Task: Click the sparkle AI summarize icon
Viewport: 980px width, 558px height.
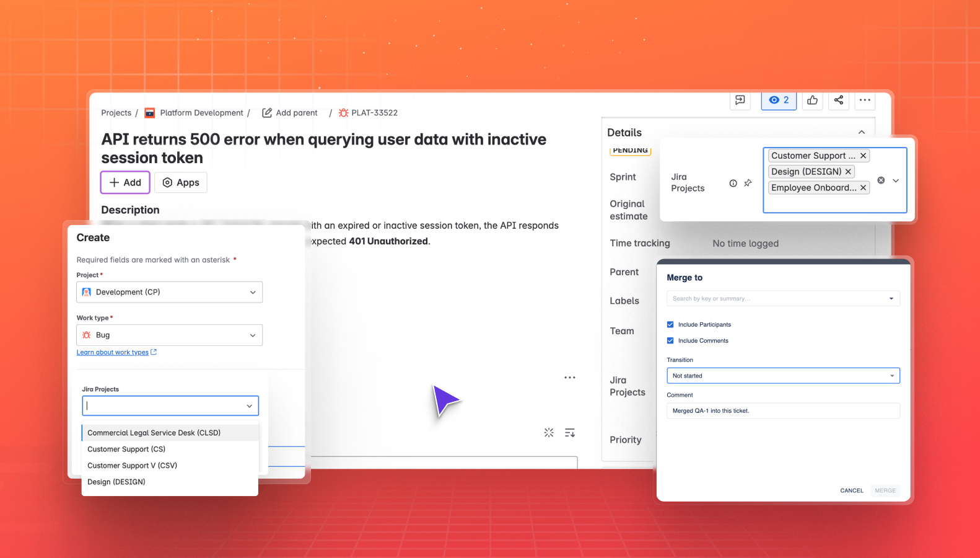Action: tap(549, 433)
